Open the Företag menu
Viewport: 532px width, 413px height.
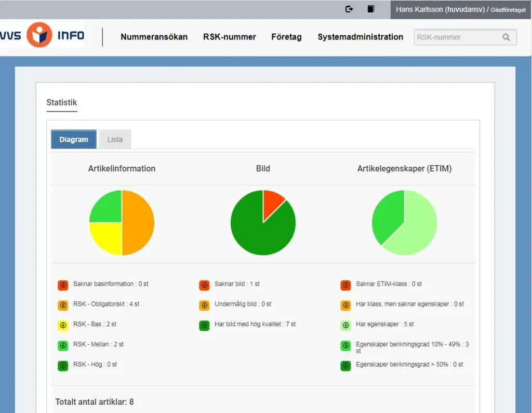(286, 37)
